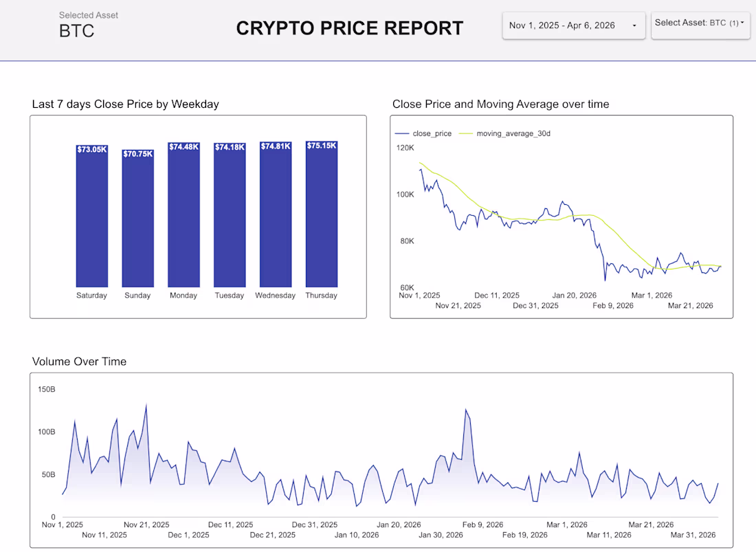Click the Crypto Price Report title
756x552 pixels.
pyautogui.click(x=350, y=28)
